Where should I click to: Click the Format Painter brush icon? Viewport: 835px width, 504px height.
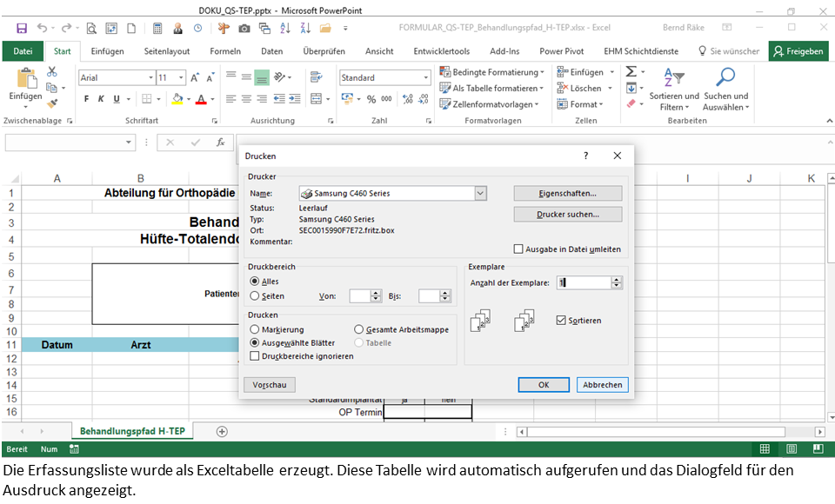51,102
